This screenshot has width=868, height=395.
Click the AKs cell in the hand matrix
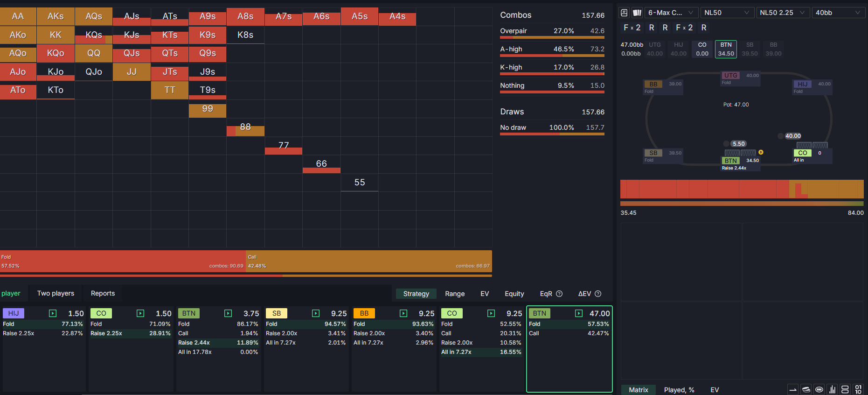[x=56, y=16]
